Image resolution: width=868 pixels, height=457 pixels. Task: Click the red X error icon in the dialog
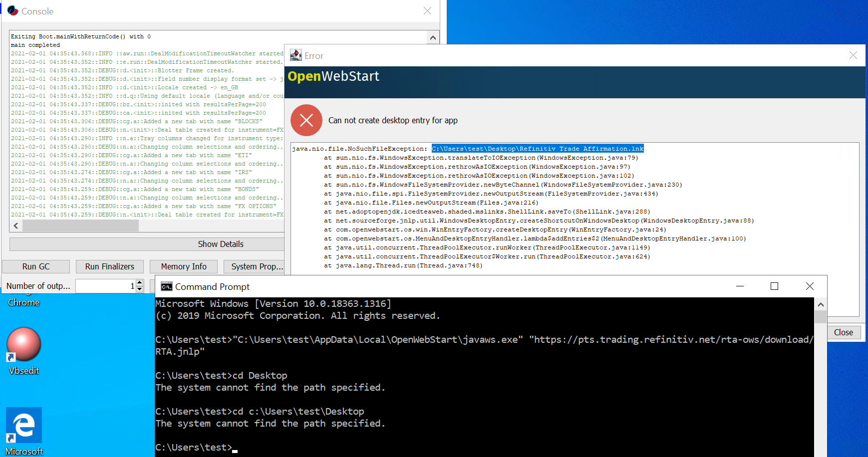(306, 120)
